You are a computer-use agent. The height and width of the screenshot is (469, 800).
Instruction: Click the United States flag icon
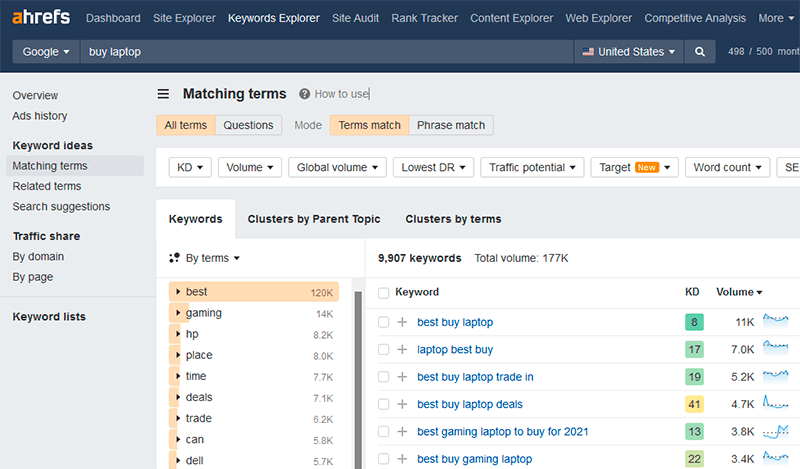pyautogui.click(x=588, y=52)
